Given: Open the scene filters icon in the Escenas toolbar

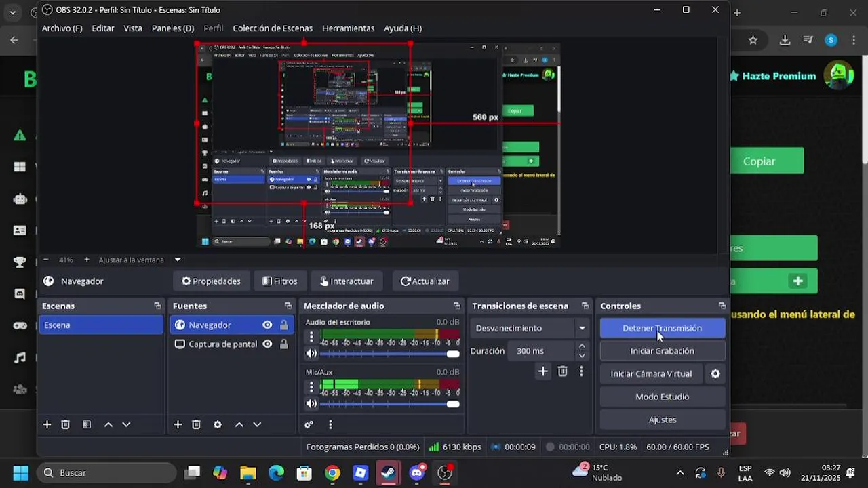Looking at the screenshot, I should pos(87,424).
